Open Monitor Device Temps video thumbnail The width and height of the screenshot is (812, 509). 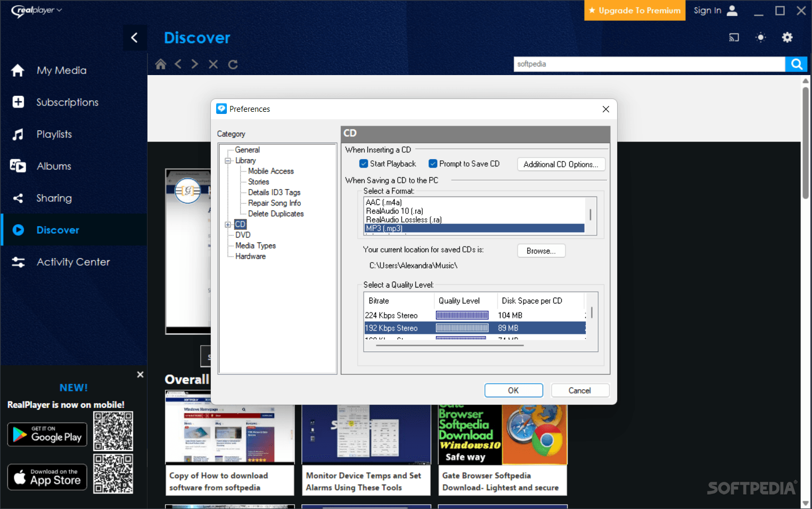[x=366, y=434]
